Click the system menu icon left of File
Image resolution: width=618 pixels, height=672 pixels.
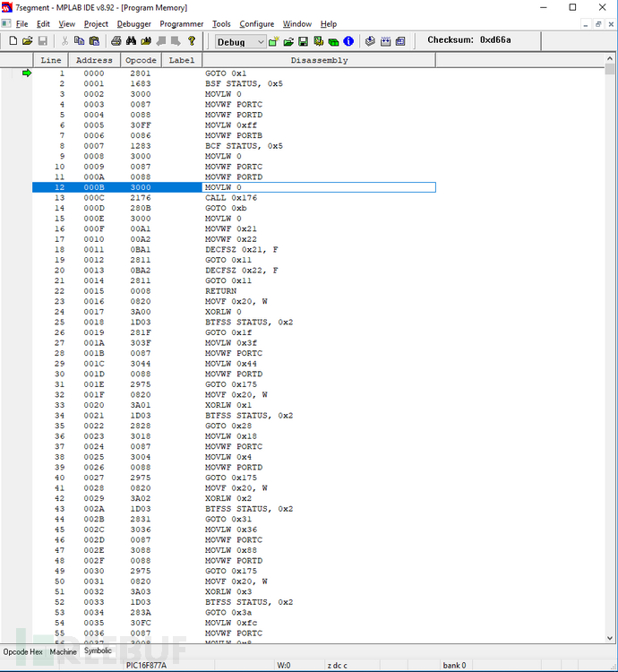pyautogui.click(x=6, y=23)
